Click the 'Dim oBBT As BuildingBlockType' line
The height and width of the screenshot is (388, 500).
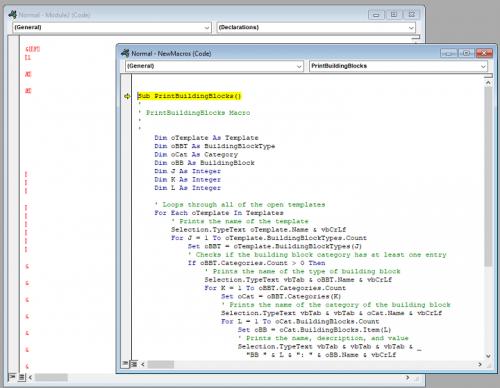(215, 146)
